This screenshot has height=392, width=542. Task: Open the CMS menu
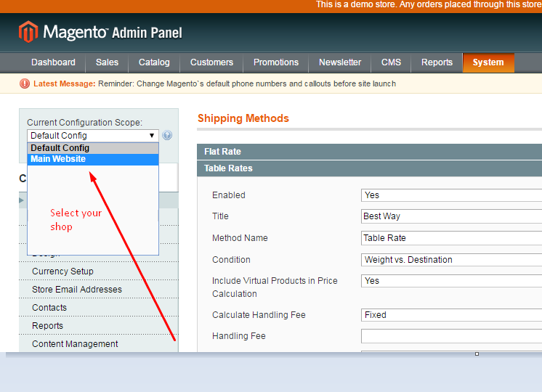391,62
